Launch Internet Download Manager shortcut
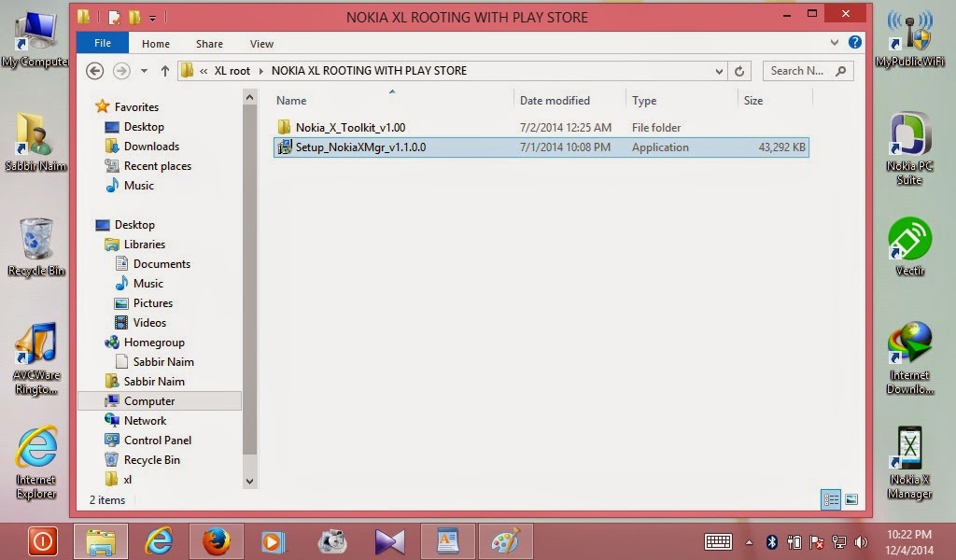Screen dimensions: 956x560 coord(909,359)
